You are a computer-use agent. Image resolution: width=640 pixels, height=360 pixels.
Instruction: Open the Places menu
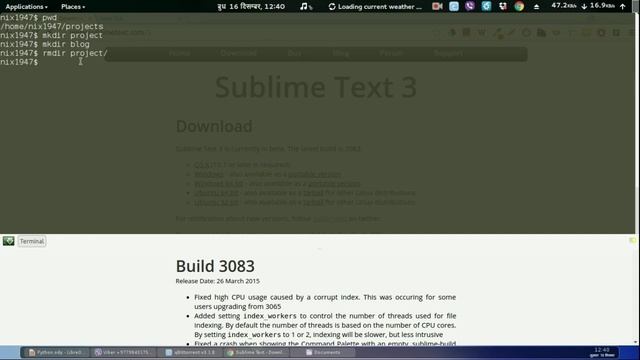point(73,7)
